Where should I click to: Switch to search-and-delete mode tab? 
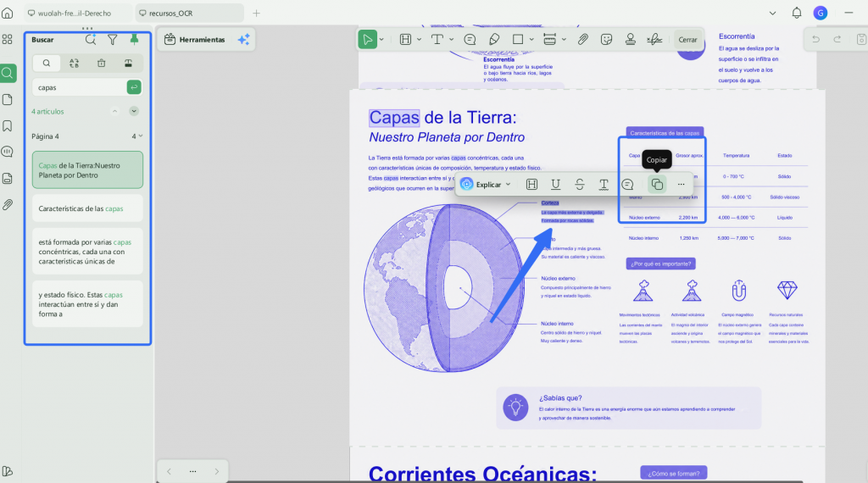[102, 63]
